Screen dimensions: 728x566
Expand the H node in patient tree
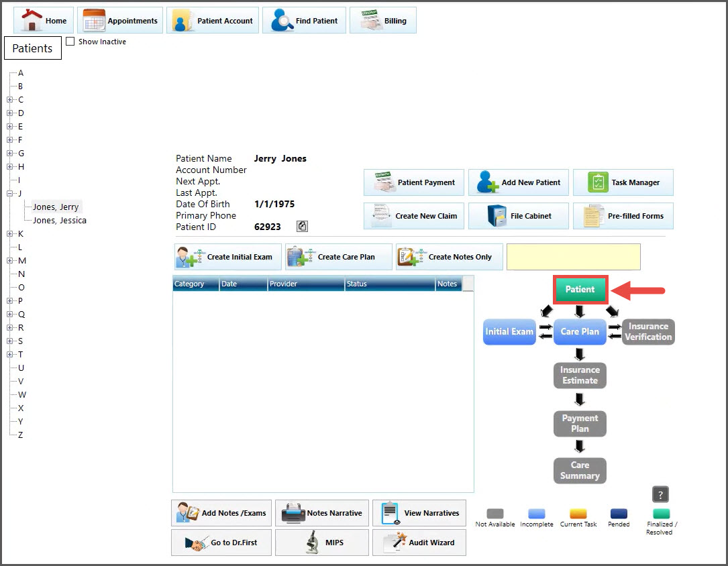pos(10,166)
